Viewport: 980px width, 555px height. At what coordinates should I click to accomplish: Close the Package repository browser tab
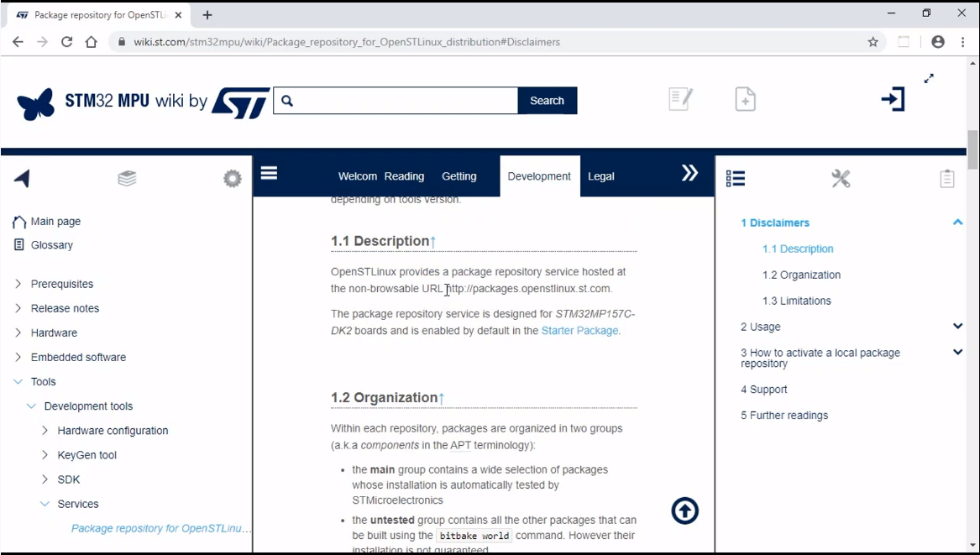179,15
